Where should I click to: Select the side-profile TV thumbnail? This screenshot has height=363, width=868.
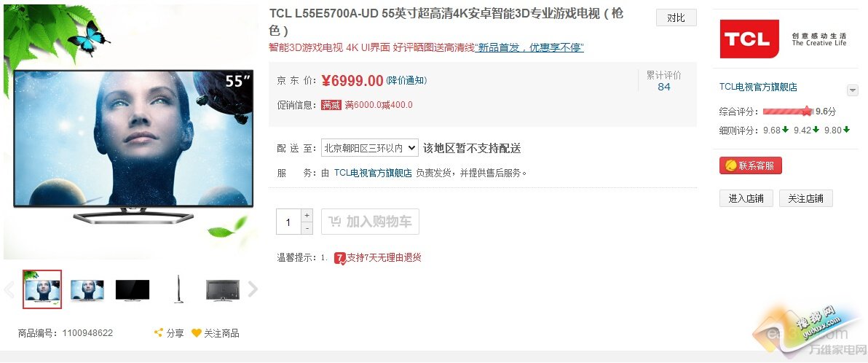pos(178,289)
